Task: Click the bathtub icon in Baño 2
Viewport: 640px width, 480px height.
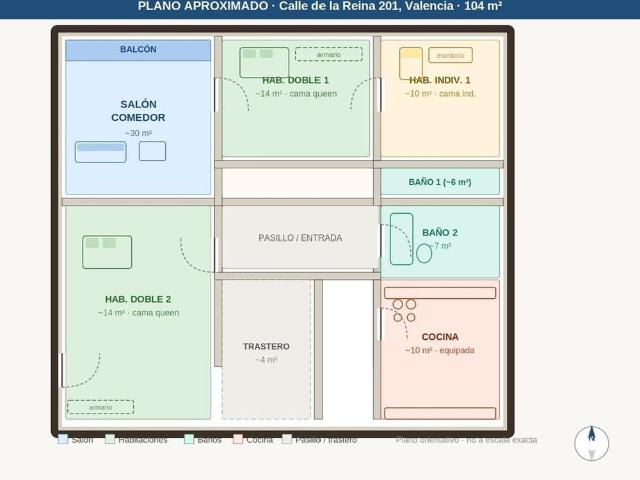Action: tap(402, 239)
